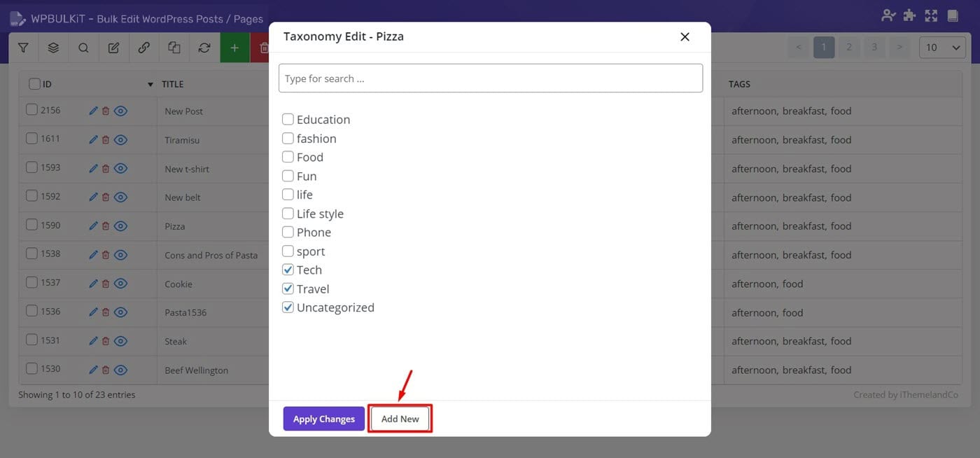The height and width of the screenshot is (458, 980).
Task: Check the Education category checkbox
Action: [287, 119]
